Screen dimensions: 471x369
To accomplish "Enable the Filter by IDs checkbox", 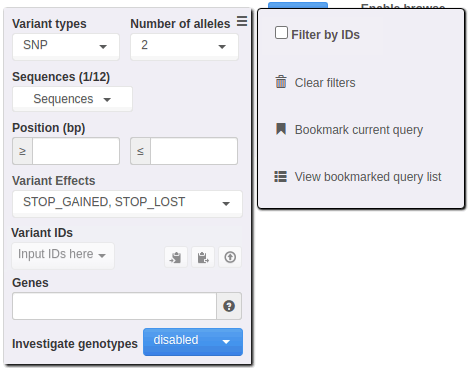I will tap(281, 33).
